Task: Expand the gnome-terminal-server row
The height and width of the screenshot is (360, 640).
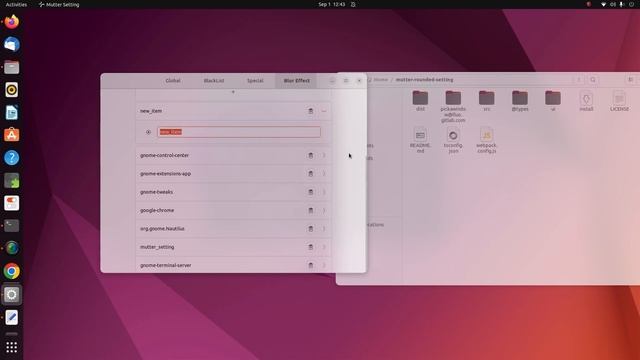Action: (x=324, y=265)
